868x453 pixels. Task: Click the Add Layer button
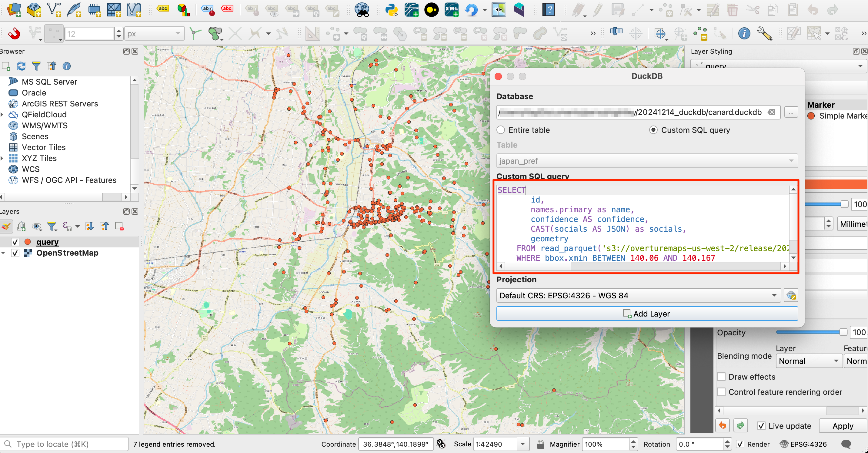(647, 314)
